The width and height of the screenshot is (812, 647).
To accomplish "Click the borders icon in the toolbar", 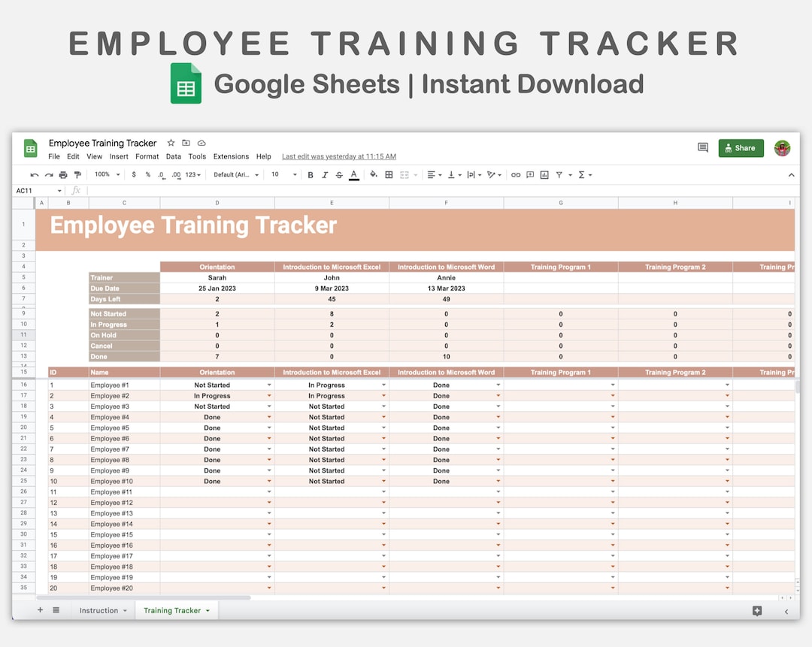I will pos(389,174).
